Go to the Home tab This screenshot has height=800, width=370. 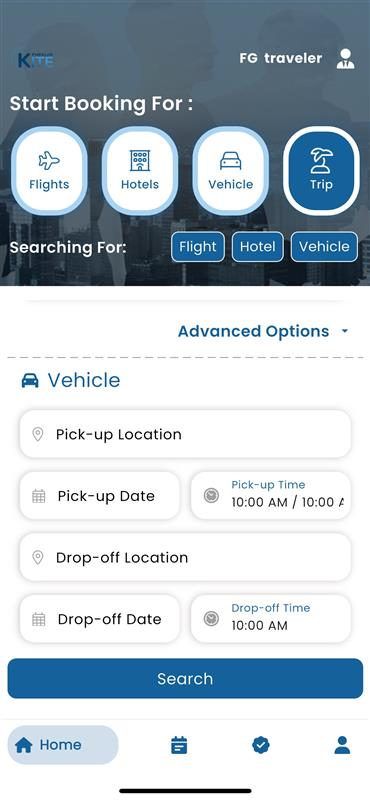coord(63,745)
